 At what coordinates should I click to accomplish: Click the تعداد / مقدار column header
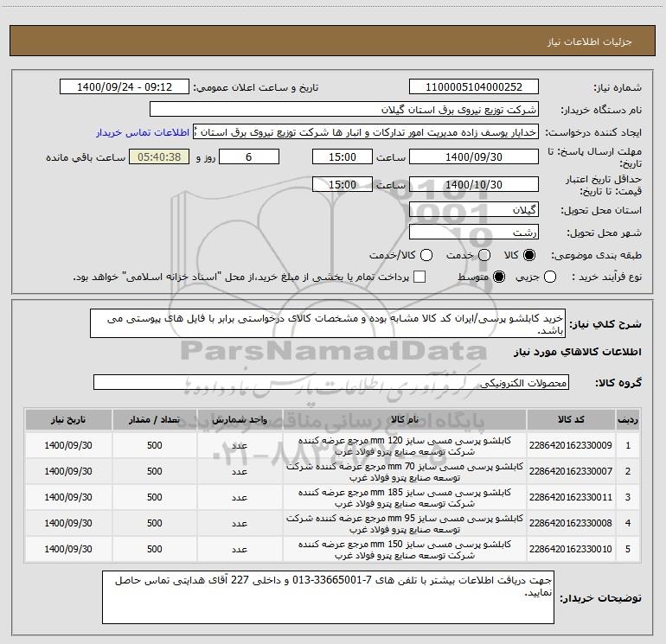(155, 419)
